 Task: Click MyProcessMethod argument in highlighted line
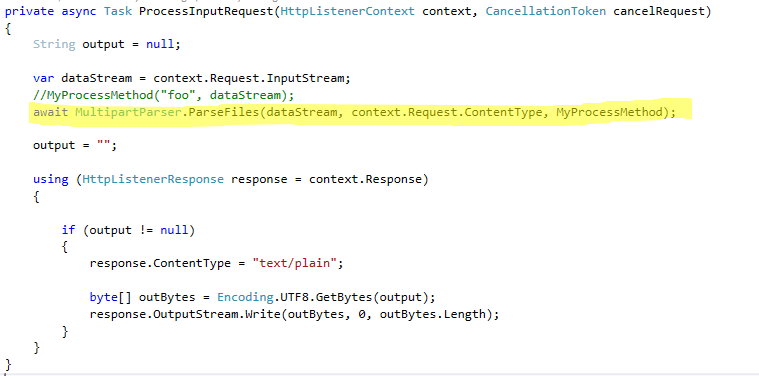coord(609,113)
